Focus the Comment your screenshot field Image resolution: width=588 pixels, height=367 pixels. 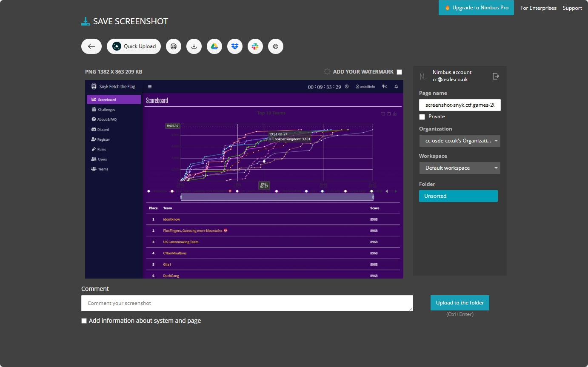(x=247, y=303)
